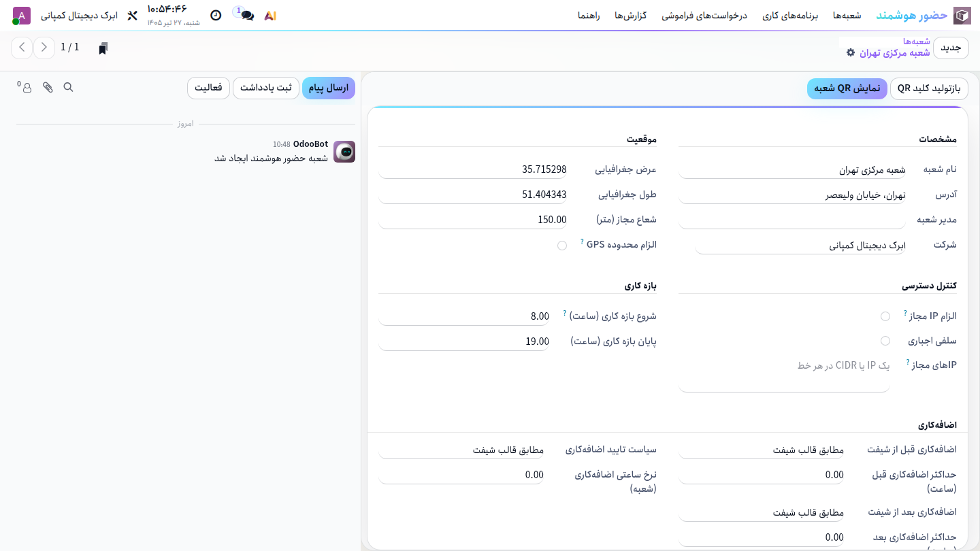The width and height of the screenshot is (980, 551).
Task: Open the AI assistant icon in the top bar
Action: [270, 16]
